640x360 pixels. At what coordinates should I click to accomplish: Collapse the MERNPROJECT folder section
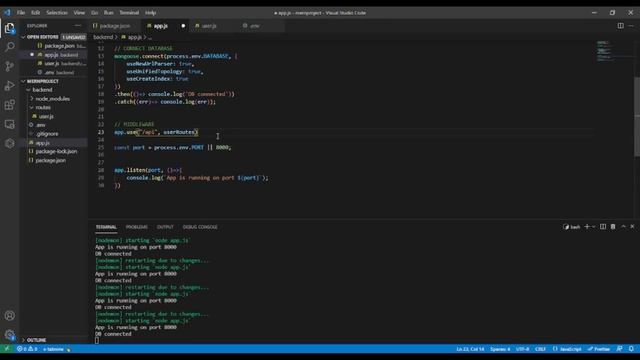[x=54, y=81]
